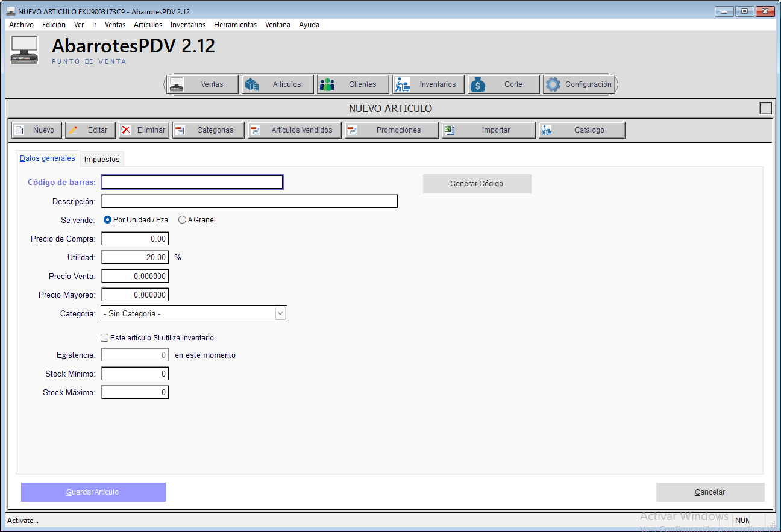The image size is (781, 532).
Task: Open the Ventas cash register icon
Action: pyautogui.click(x=177, y=84)
